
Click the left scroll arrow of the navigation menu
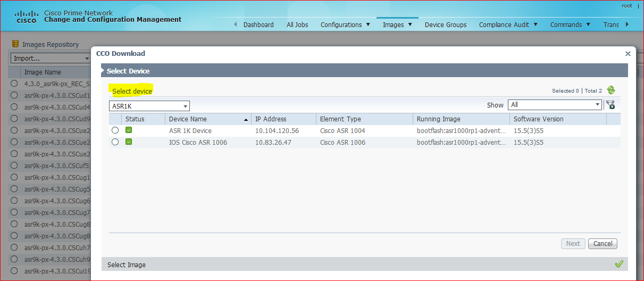pos(236,24)
